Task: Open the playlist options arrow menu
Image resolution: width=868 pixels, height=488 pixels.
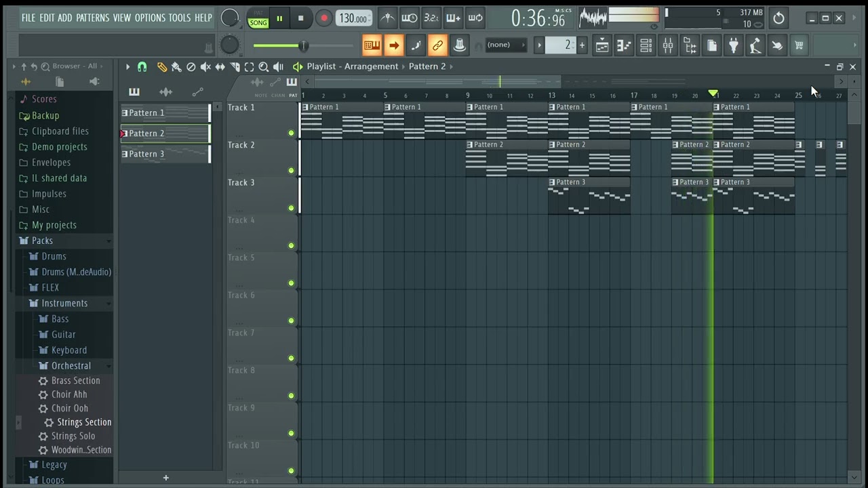Action: 127,66
